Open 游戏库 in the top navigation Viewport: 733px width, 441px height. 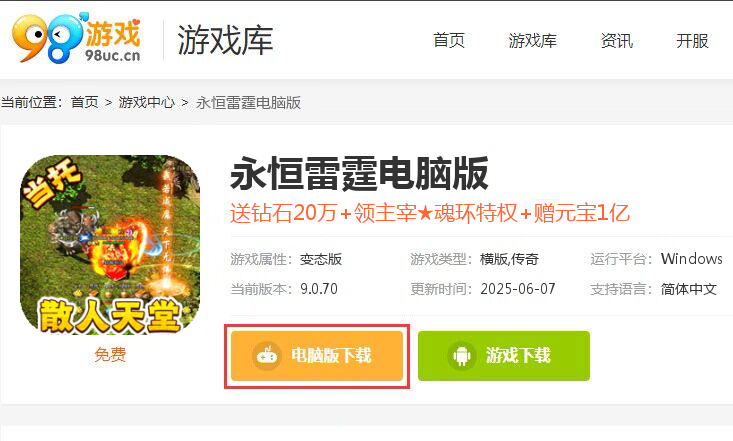pos(532,41)
